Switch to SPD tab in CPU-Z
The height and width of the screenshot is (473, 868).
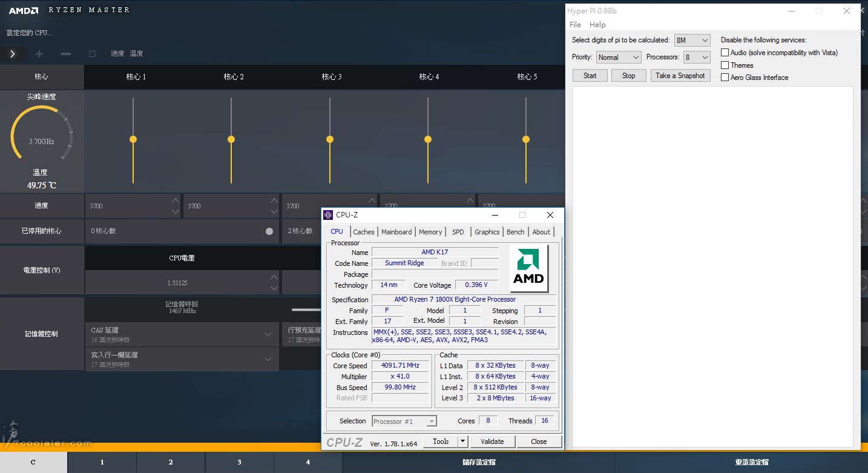[458, 232]
